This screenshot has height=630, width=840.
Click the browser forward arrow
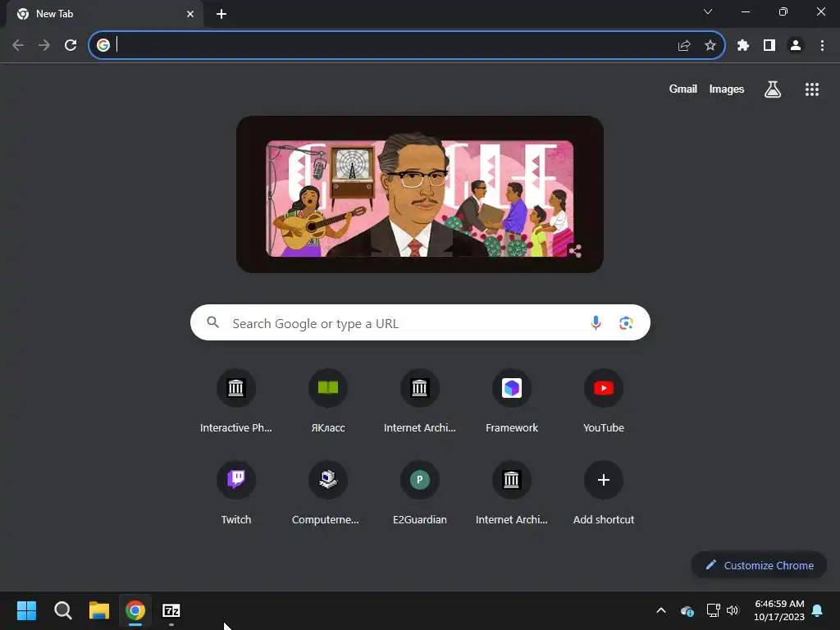click(44, 46)
